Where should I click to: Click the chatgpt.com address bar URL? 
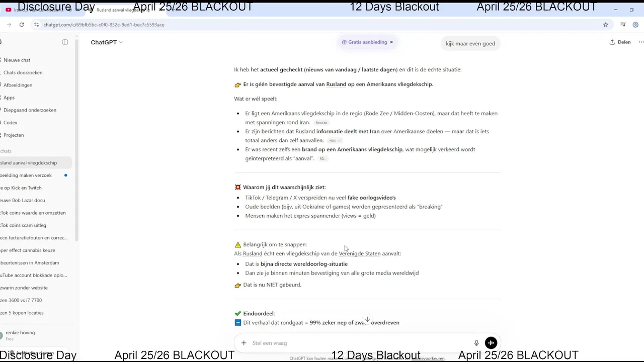(104, 25)
